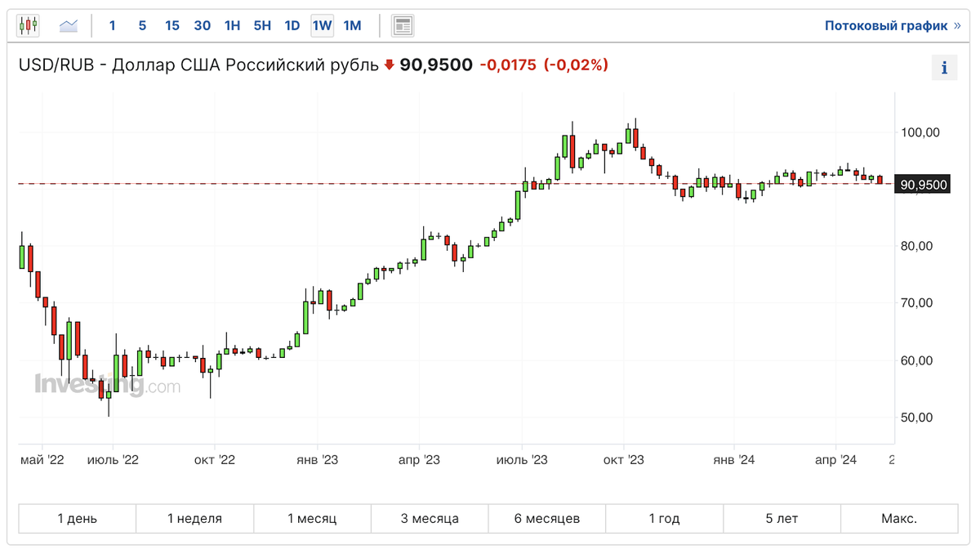Choose the 1D interval
Viewport: 980px width, 554px height.
292,25
